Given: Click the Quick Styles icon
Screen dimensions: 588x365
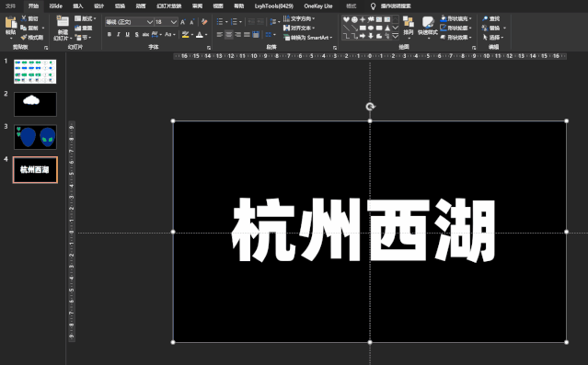Looking at the screenshot, I should coord(428,22).
